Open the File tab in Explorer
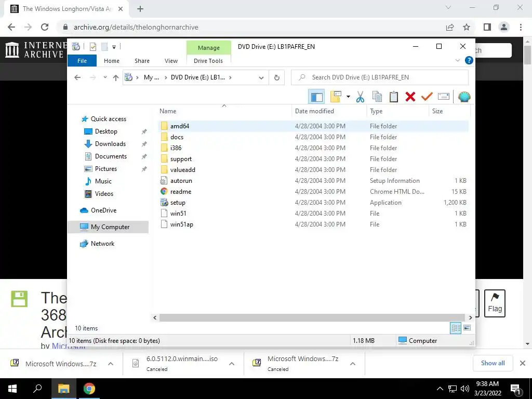This screenshot has height=399, width=532. click(82, 61)
